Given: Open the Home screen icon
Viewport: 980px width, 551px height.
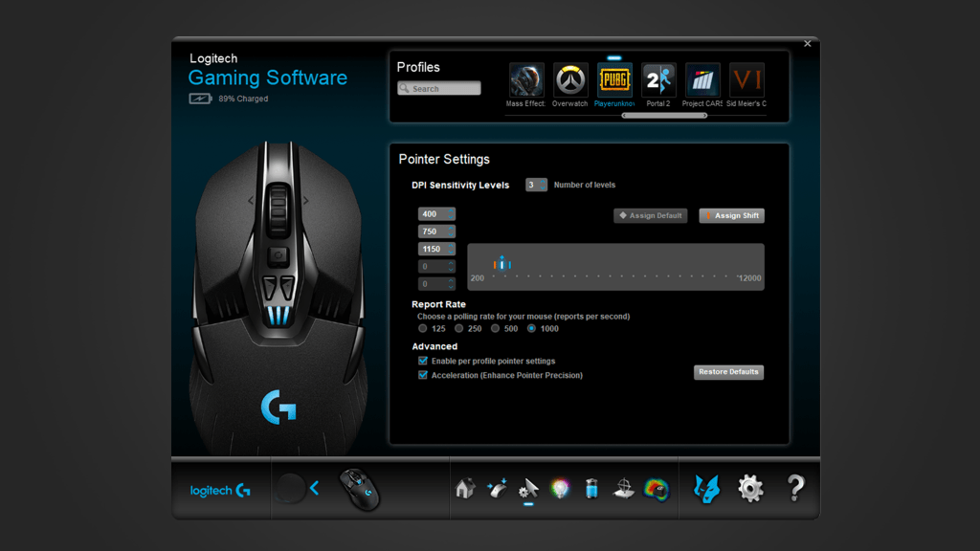Looking at the screenshot, I should coord(465,489).
